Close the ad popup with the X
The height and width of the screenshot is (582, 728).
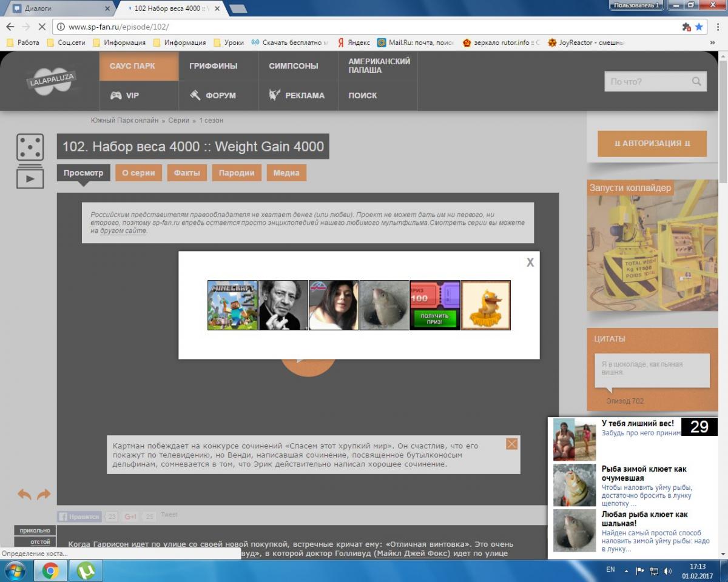(530, 263)
